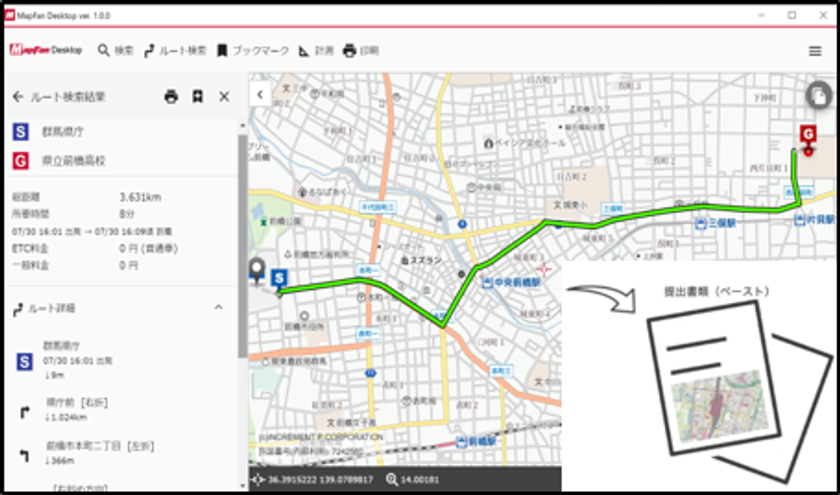Click the right-turn arrow icon
The image size is (840, 495).
point(25,412)
